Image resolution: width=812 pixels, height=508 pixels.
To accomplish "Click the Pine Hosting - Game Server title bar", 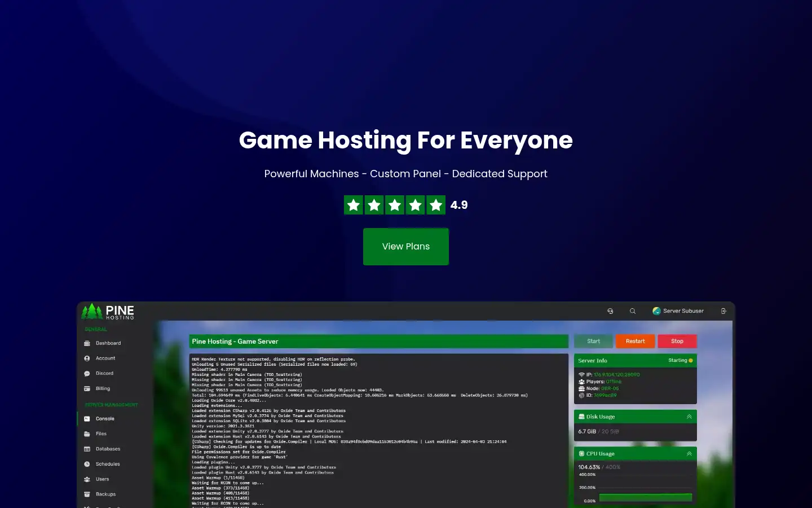I will pos(379,341).
